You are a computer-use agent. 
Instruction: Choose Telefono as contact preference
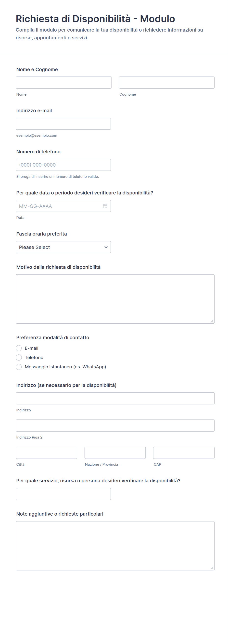19,358
